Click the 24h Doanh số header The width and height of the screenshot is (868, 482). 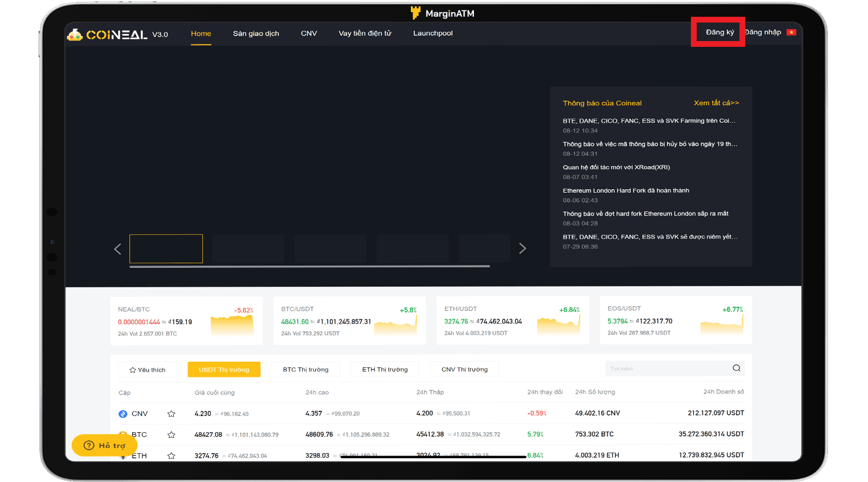[x=723, y=392]
